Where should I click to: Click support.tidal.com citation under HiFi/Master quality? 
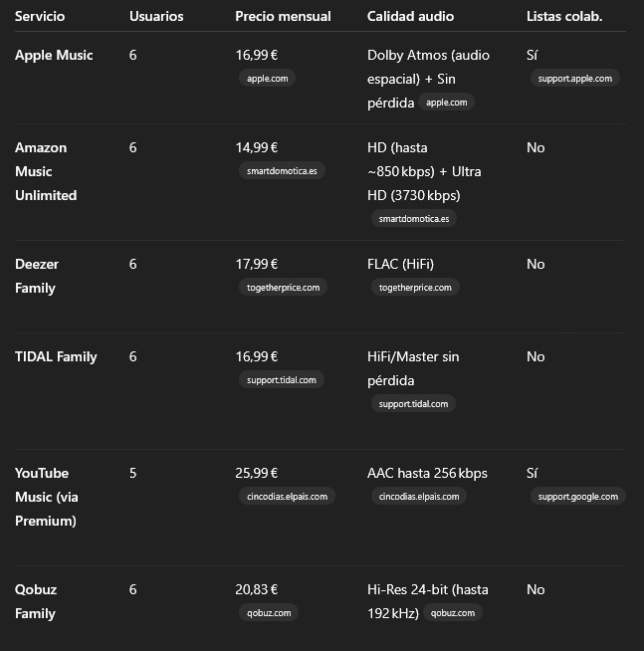point(413,403)
